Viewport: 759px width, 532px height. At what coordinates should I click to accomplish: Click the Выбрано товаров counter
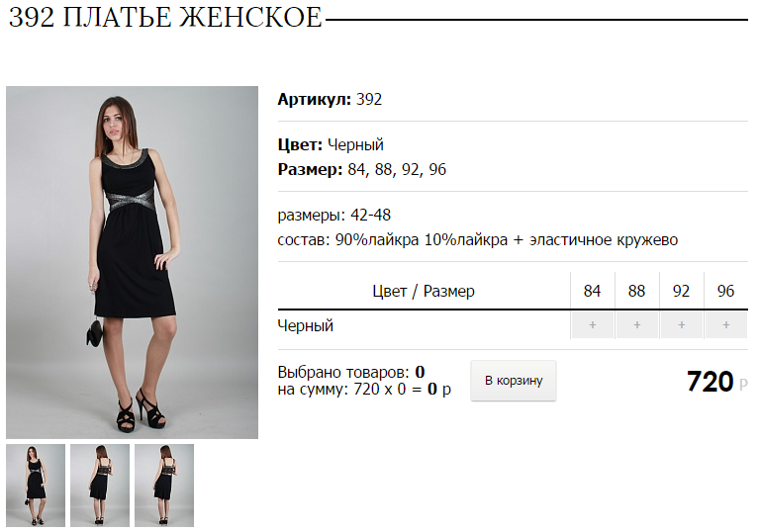pyautogui.click(x=351, y=372)
